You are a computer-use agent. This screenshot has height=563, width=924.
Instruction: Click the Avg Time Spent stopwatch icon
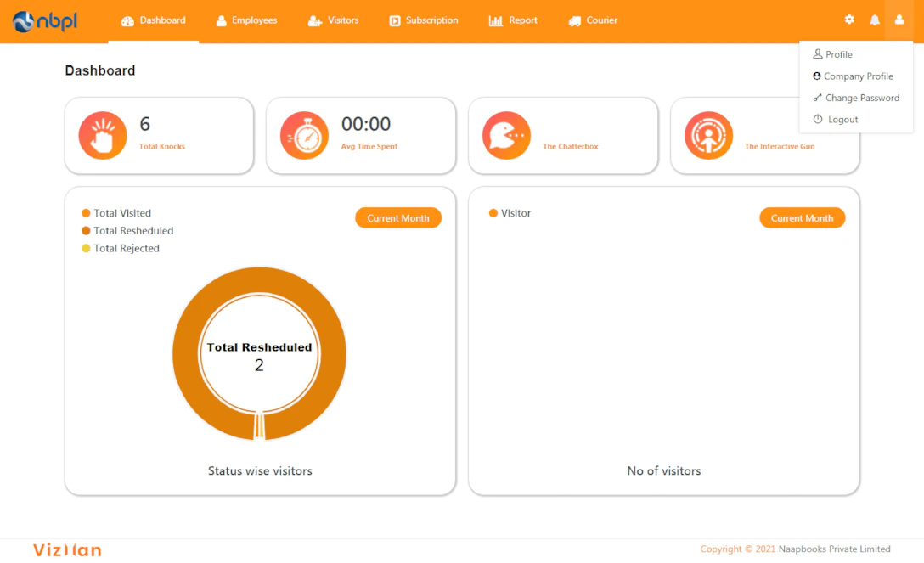[x=305, y=136]
